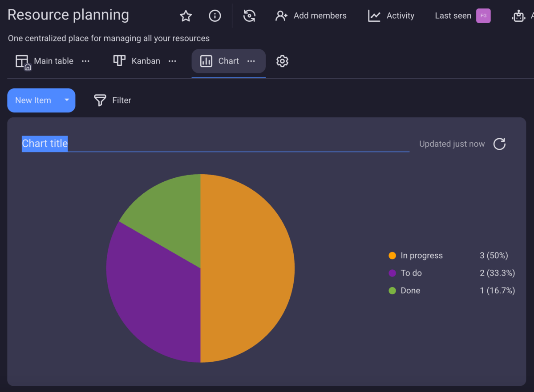Open the board info panel
The height and width of the screenshot is (392, 534).
[215, 16]
